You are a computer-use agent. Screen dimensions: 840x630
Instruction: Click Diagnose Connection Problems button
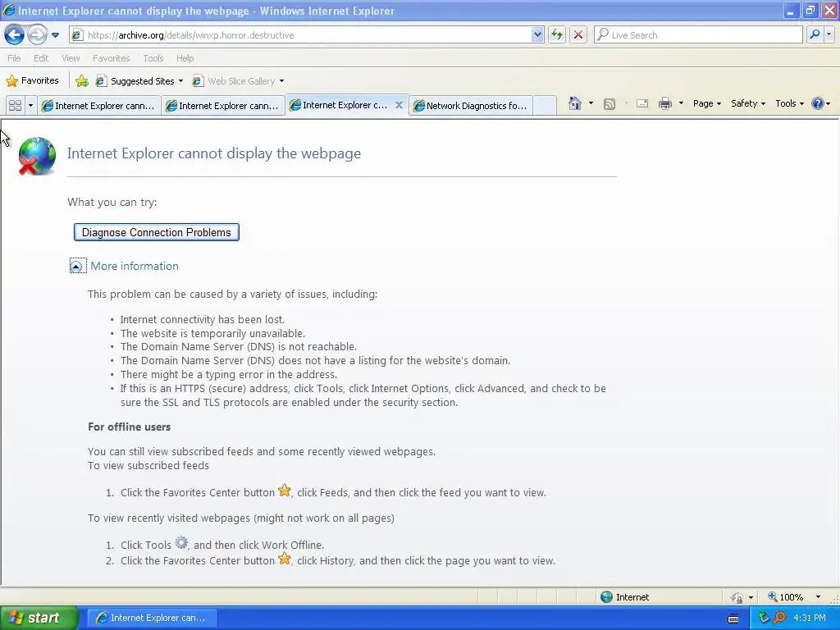[x=157, y=232]
